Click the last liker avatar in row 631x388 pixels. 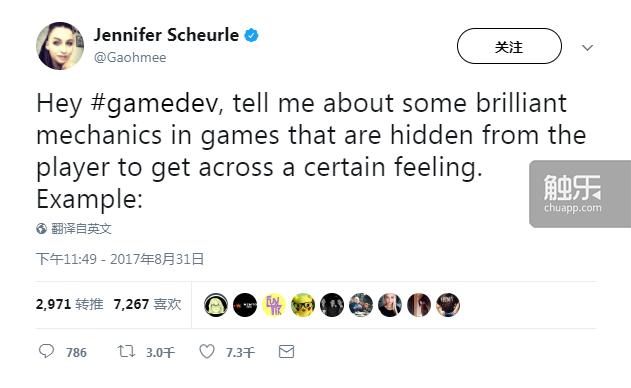pyautogui.click(x=447, y=305)
